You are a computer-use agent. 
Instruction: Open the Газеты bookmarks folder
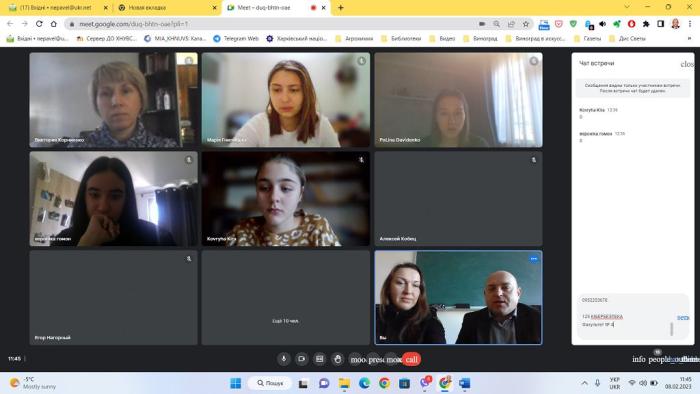(x=587, y=39)
